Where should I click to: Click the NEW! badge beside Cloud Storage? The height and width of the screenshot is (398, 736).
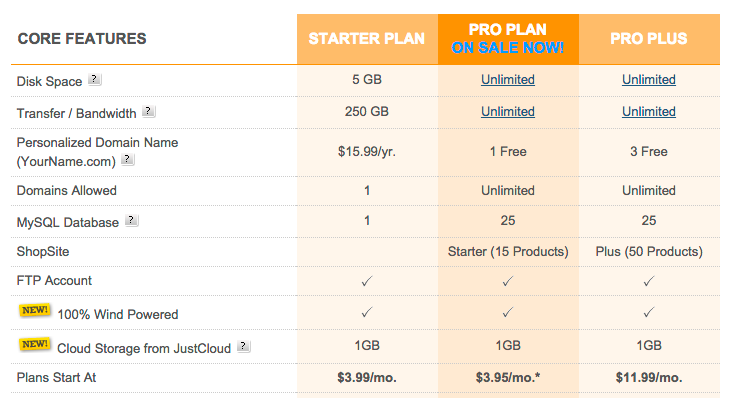click(x=35, y=344)
